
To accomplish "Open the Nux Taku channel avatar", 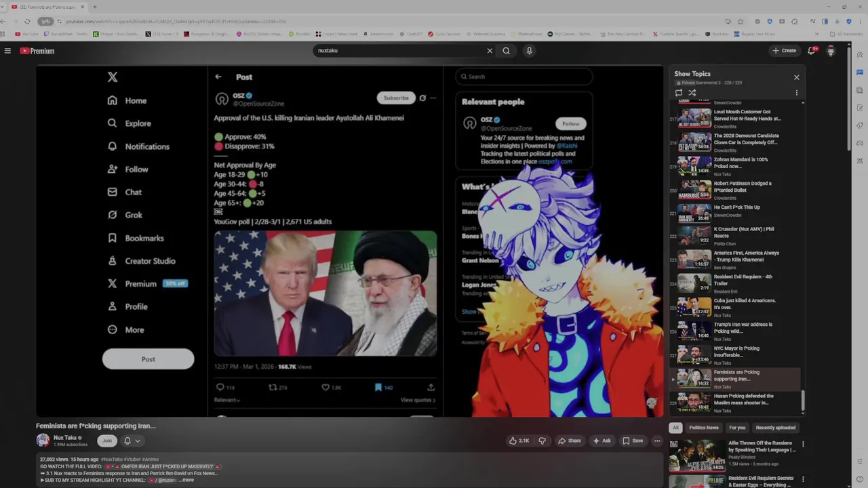I will [x=43, y=441].
